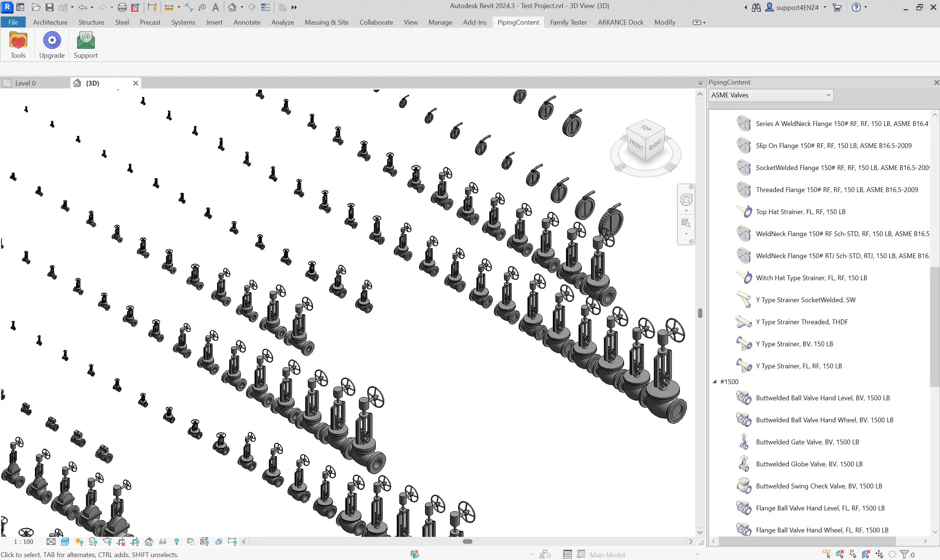Select Buttwelded Gate Valve, BV, 1500 LB
Screen dimensions: 940x560
tap(807, 442)
